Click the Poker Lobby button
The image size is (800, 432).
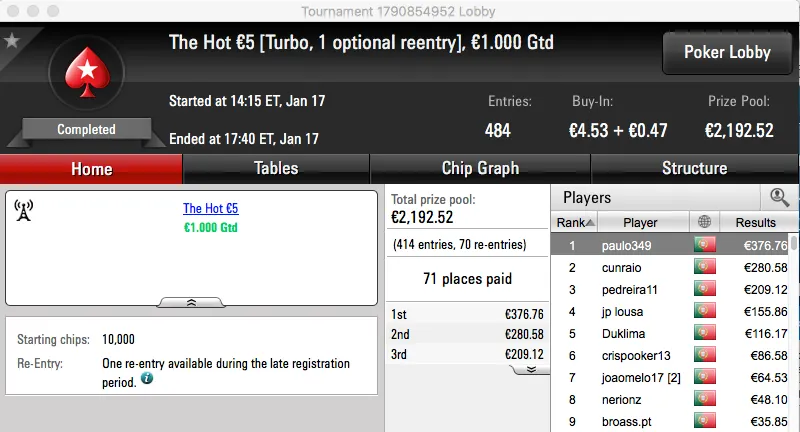725,52
